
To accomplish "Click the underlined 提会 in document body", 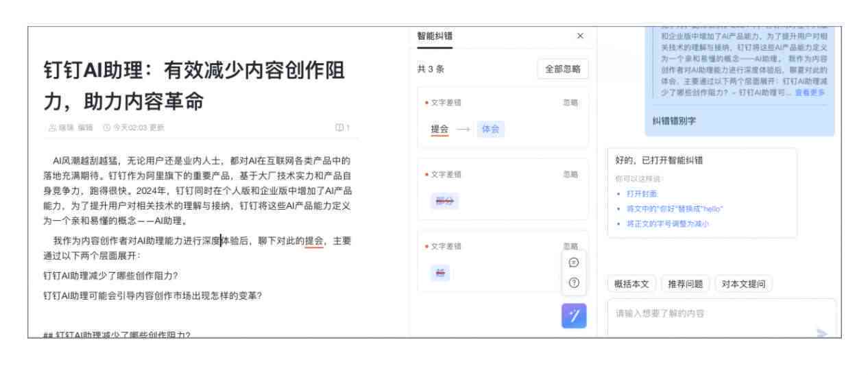I will point(314,241).
